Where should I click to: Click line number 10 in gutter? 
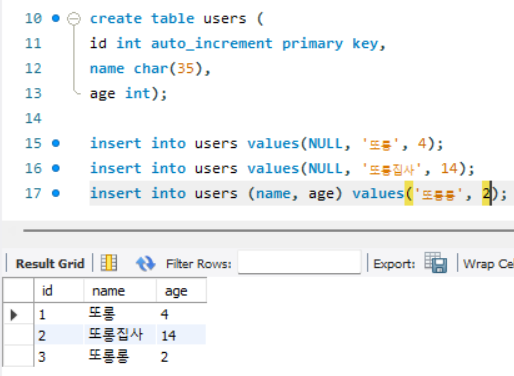pyautogui.click(x=33, y=19)
